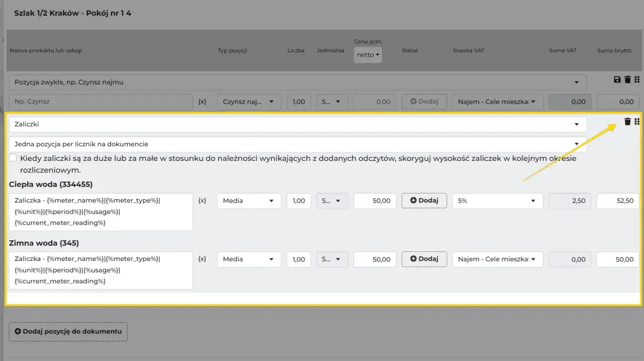Insert variable {x} next to Ciepła woda description
The height and width of the screenshot is (361, 644).
[x=202, y=201]
